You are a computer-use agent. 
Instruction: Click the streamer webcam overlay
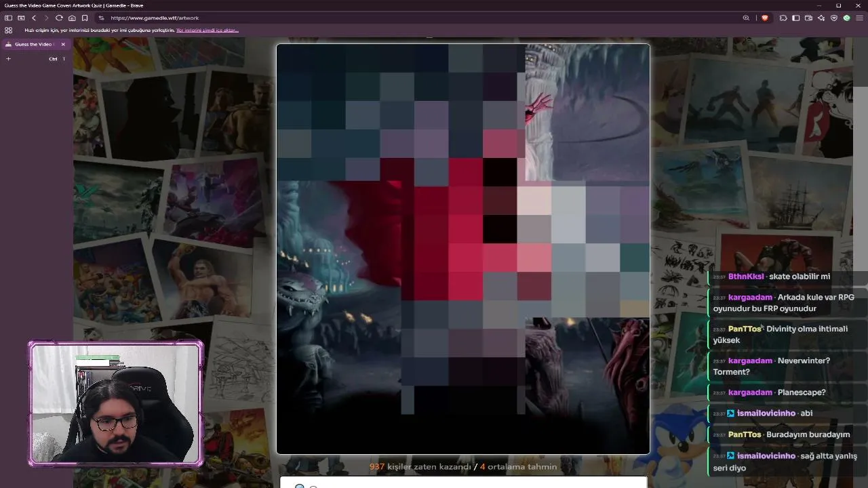(115, 404)
